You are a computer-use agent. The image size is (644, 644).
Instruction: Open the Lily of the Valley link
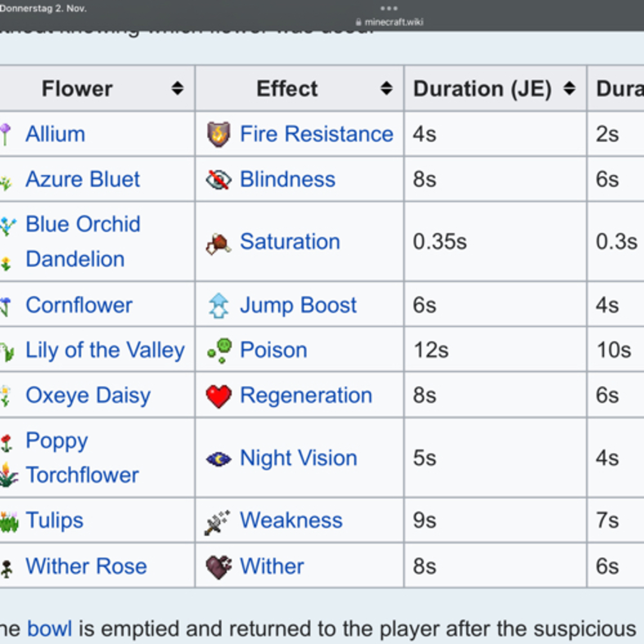(105, 351)
